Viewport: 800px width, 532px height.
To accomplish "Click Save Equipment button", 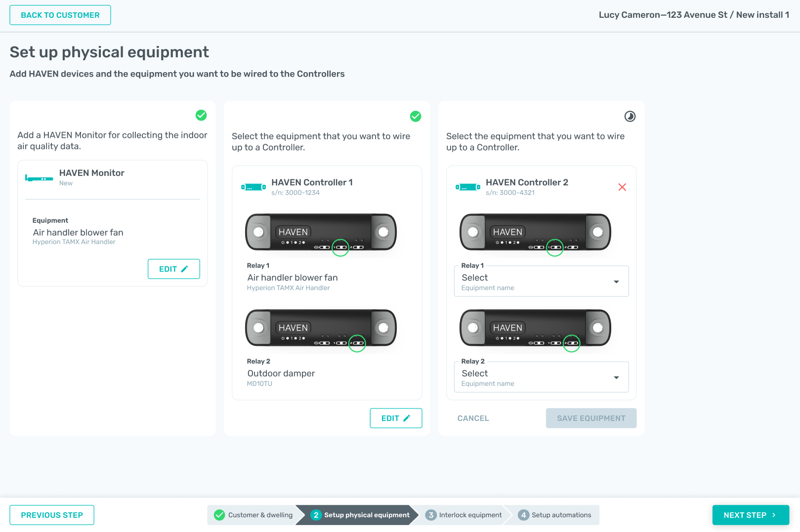I will (x=591, y=418).
